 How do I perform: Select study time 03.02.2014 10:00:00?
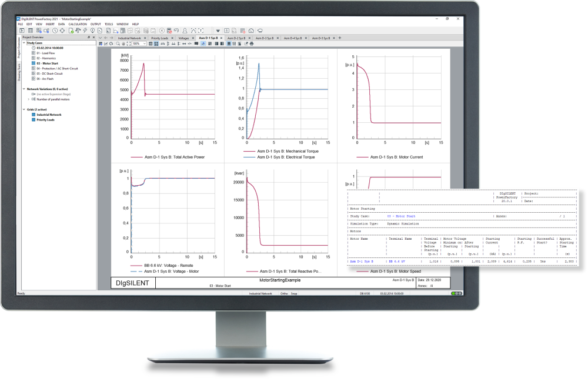coord(50,48)
